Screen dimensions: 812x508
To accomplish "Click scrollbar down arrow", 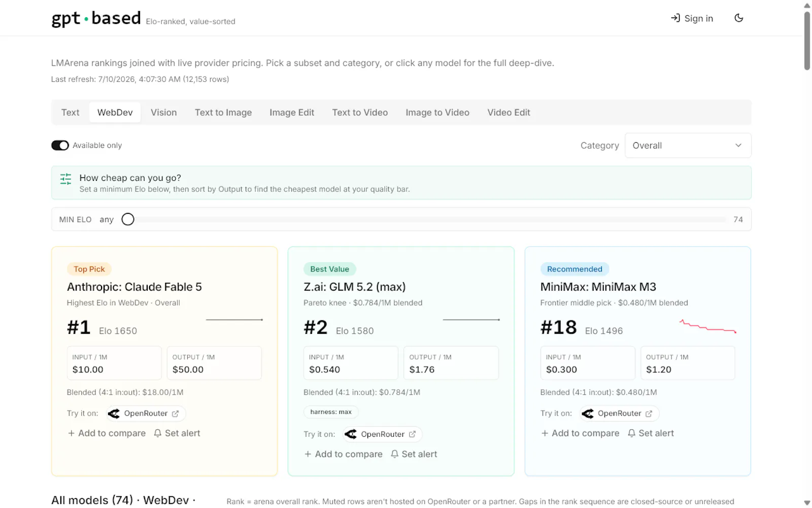I will coord(807,503).
